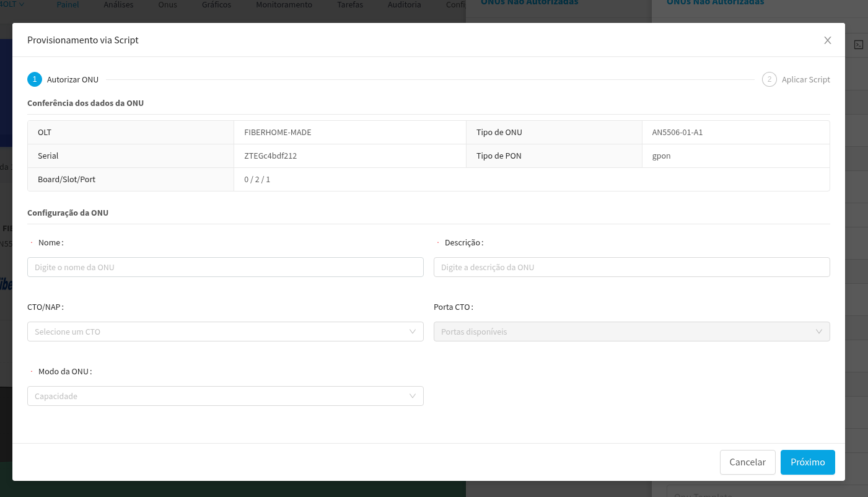
Task: Click the terminal icon in right panel
Action: (x=858, y=45)
